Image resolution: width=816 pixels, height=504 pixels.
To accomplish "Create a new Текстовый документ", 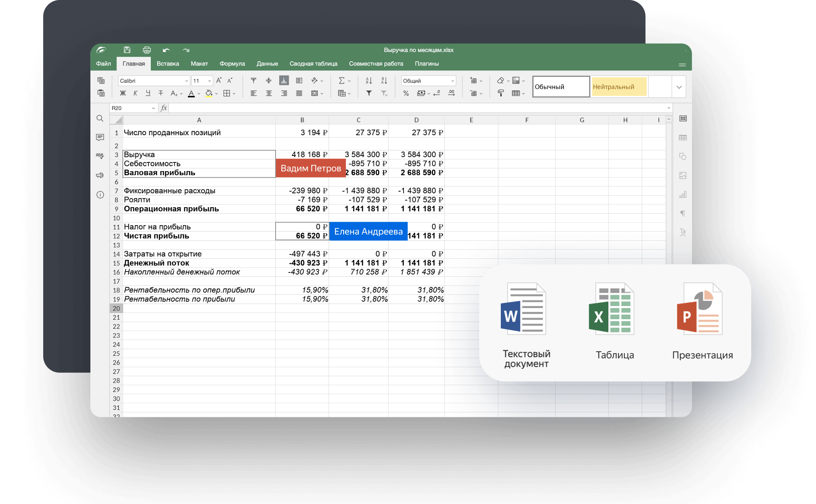I will point(526,326).
